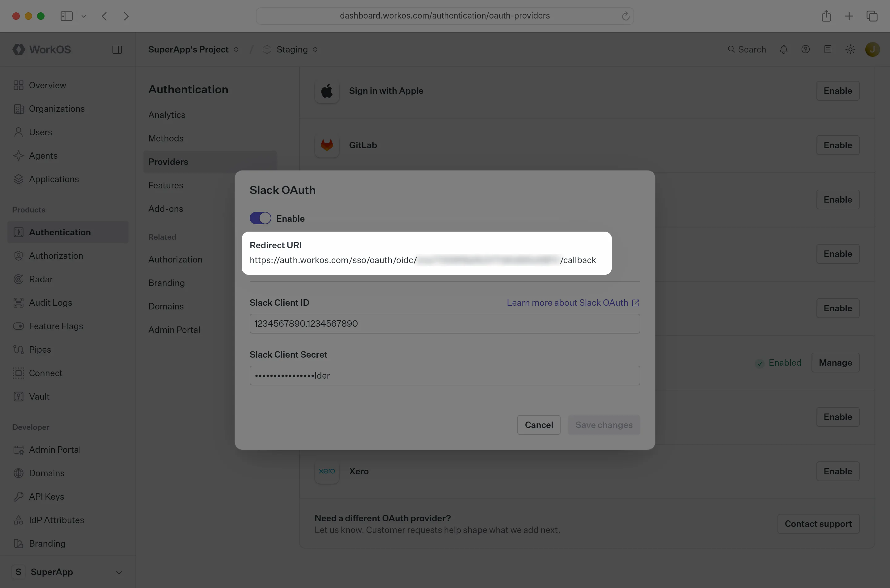Viewport: 890px width, 588px height.
Task: Open Add-ons under Authentication
Action: coord(165,208)
